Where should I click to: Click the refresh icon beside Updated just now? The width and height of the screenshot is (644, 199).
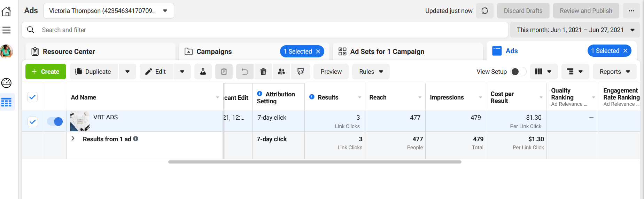485,11
